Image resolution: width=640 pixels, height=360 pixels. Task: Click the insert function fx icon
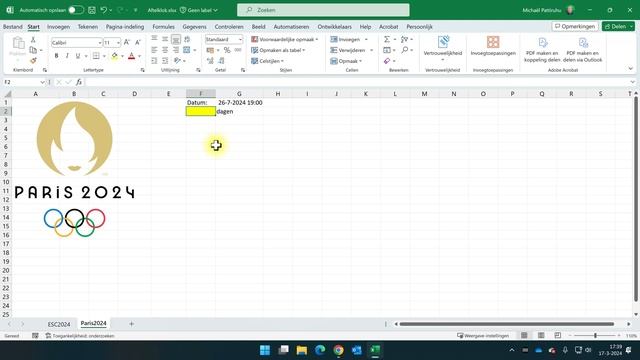tap(79, 82)
